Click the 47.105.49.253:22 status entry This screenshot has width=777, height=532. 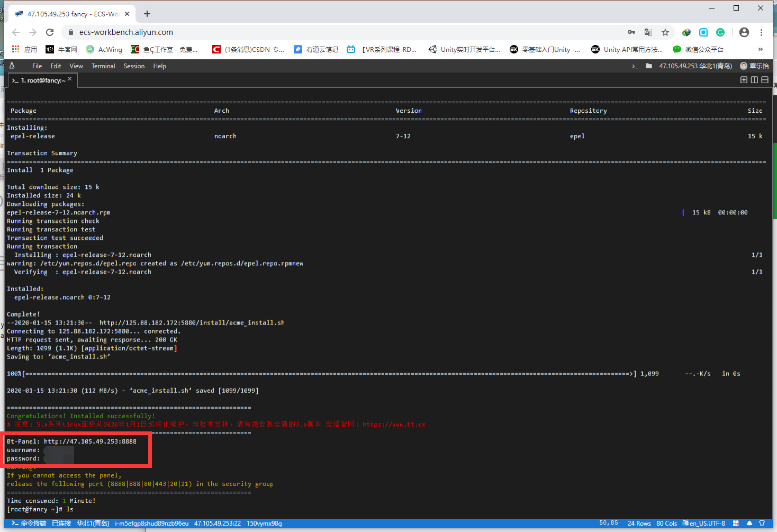pos(218,524)
